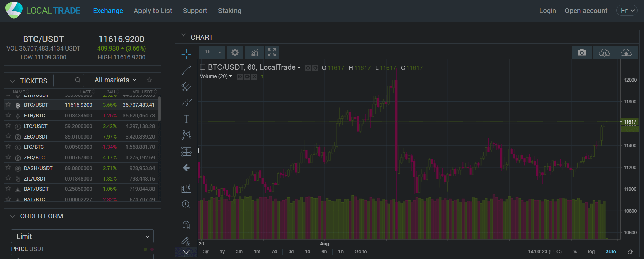
Task: Open Volume indicator format settings
Action: click(247, 77)
